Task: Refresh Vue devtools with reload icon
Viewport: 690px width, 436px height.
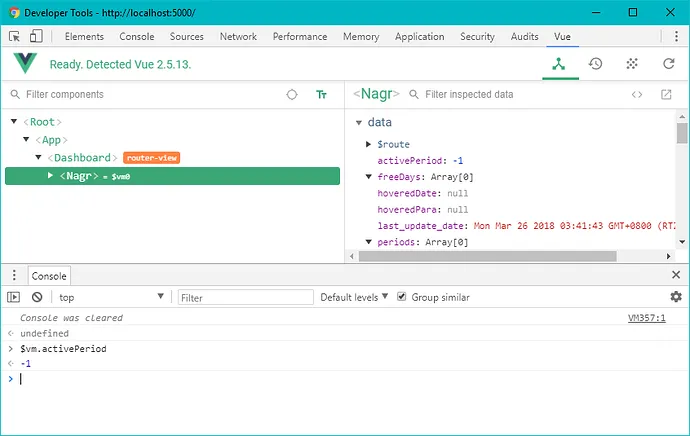Action: point(668,64)
